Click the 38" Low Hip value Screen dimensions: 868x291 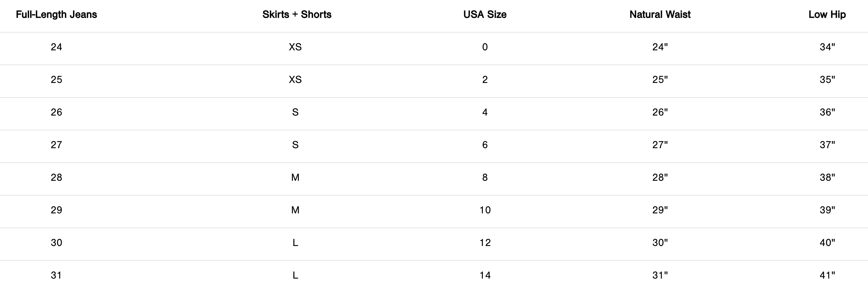coord(827,178)
